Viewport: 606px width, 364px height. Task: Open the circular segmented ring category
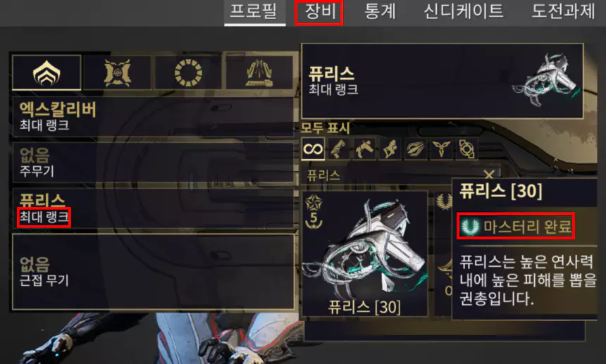pos(188,73)
